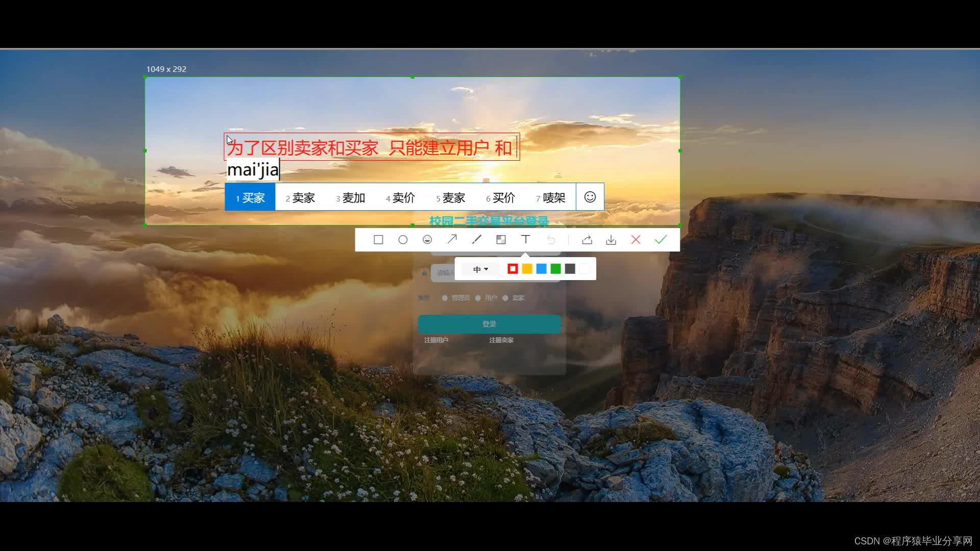Click the share screenshot icon

587,240
